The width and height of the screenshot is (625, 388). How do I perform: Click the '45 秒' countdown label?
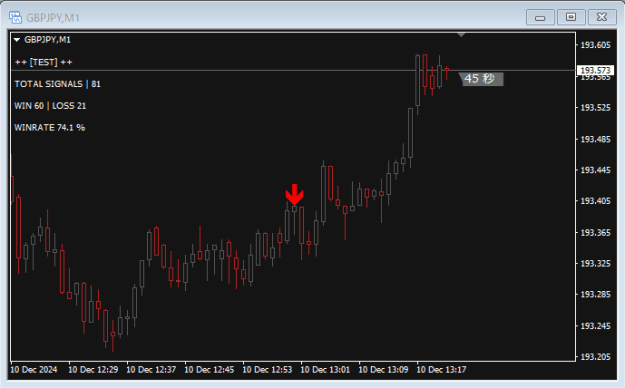[x=481, y=79]
